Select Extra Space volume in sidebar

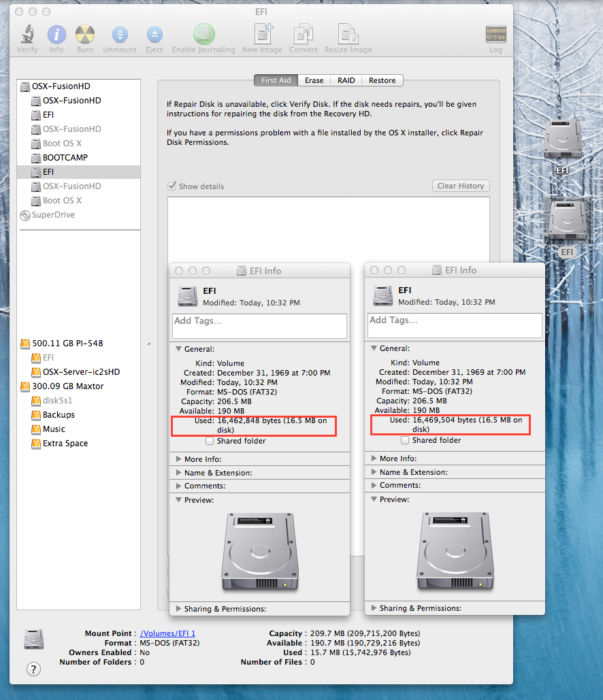coord(65,444)
